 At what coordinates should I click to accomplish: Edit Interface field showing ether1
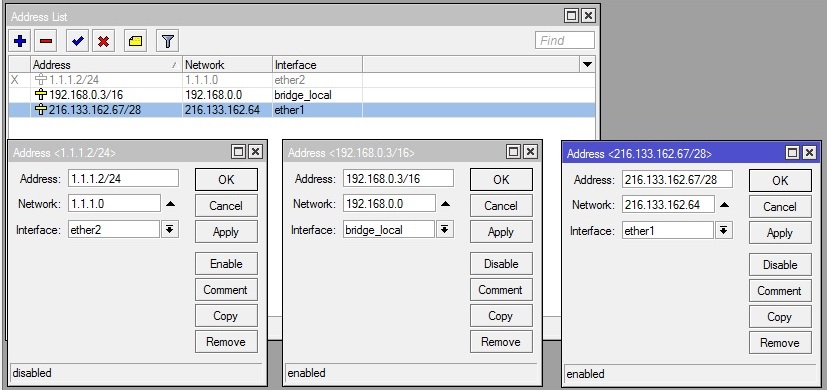(668, 230)
